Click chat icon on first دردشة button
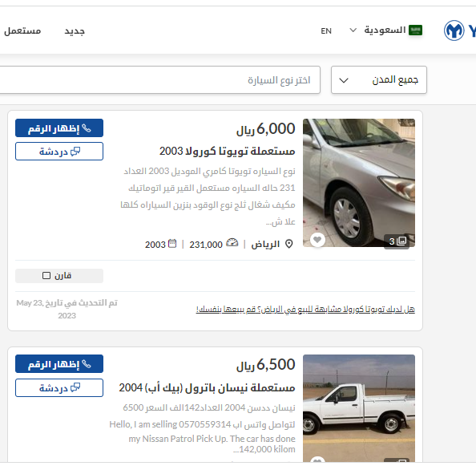The image size is (476, 470). 75,152
